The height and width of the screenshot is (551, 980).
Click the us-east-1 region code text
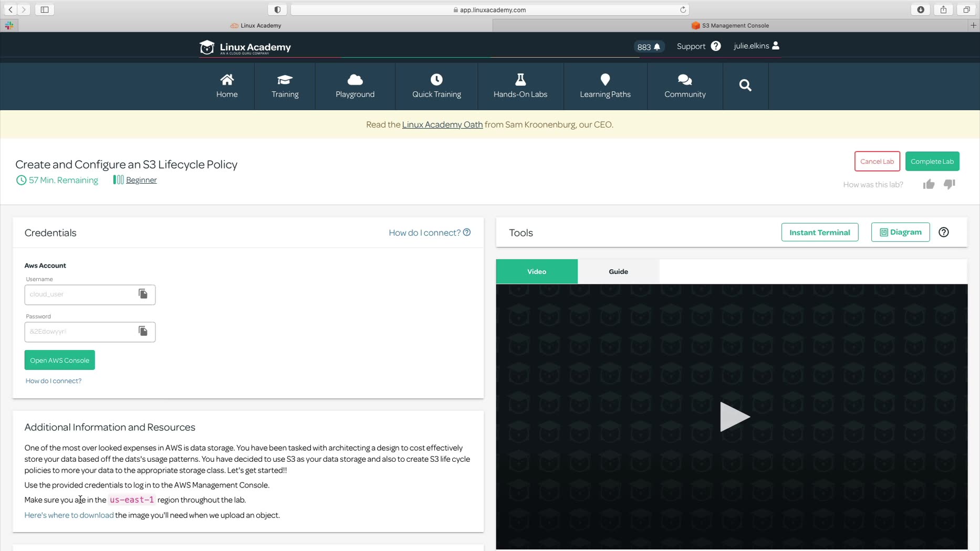(x=132, y=500)
